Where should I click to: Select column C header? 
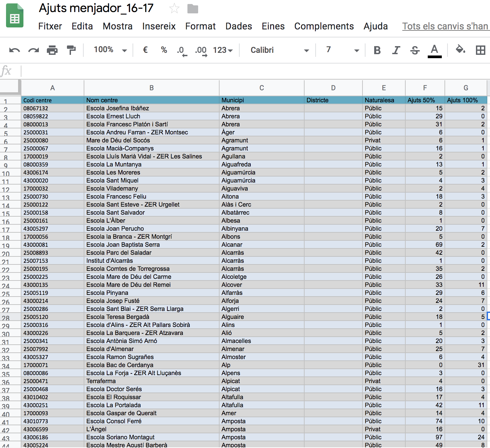click(x=262, y=88)
